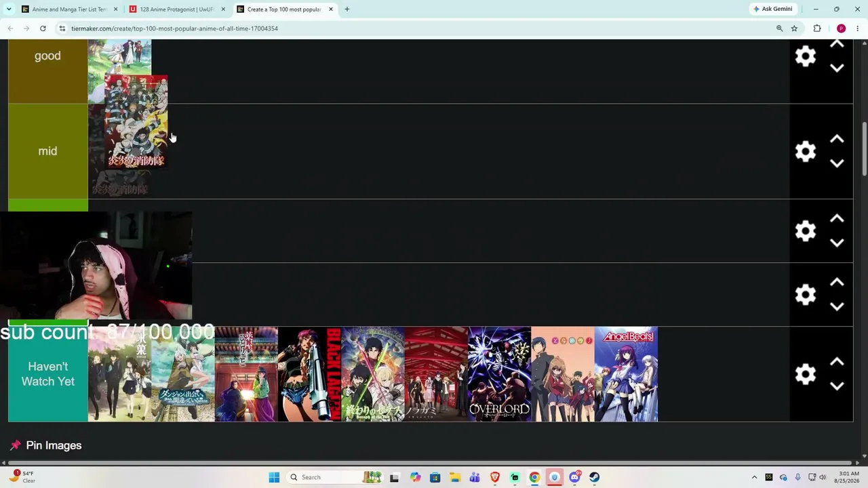Bookmark this page with the star icon
Screen dimensions: 868x488
pos(794,28)
